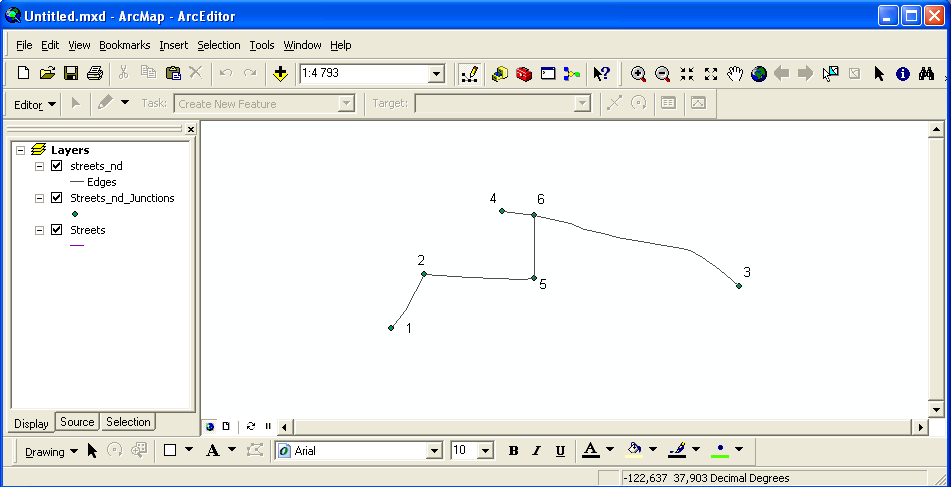Viewport: 951px width, 487px height.
Task: Open a map document with the Open icon
Action: click(47, 73)
